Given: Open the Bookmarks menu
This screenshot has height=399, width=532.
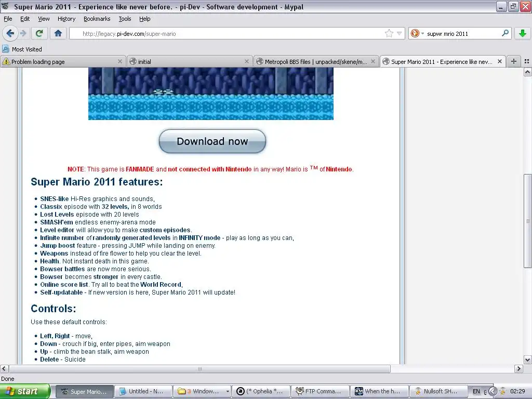Looking at the screenshot, I should (x=97, y=19).
